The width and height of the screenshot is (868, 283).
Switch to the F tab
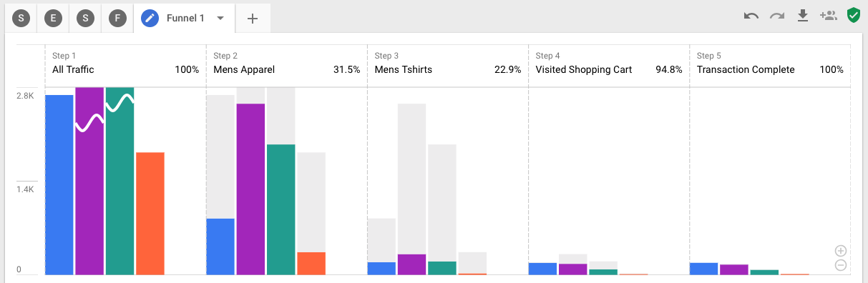click(117, 19)
